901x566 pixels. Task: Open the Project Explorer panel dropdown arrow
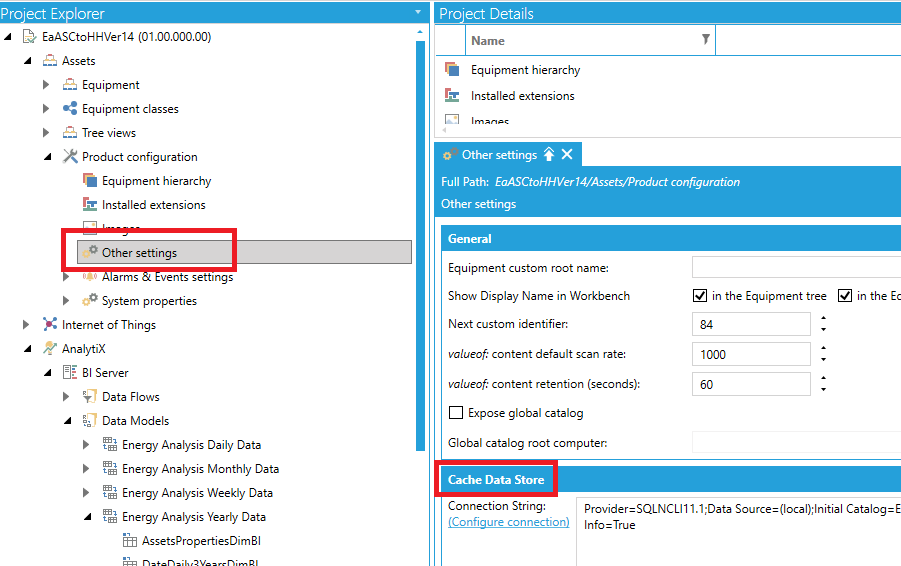point(418,13)
